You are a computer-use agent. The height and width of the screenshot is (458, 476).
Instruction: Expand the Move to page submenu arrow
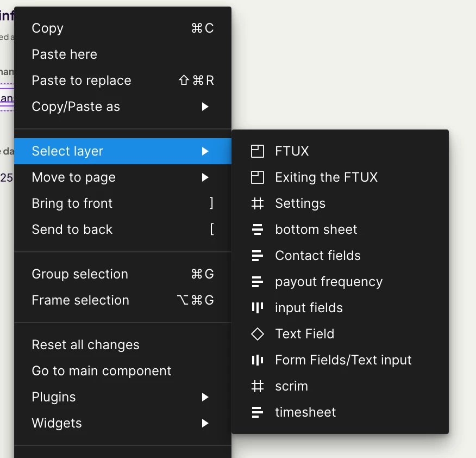tap(205, 177)
